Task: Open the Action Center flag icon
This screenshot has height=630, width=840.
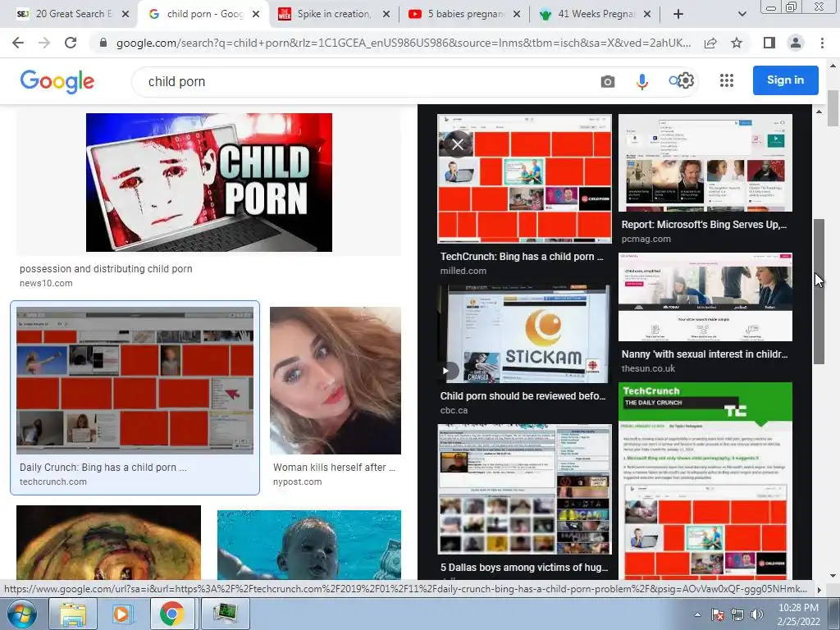Action: [x=718, y=614]
